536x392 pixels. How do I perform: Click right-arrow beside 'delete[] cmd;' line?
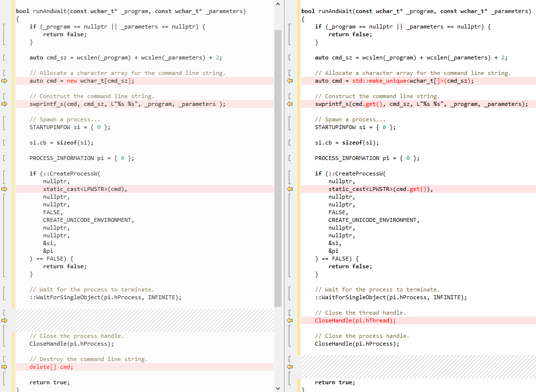pos(5,367)
